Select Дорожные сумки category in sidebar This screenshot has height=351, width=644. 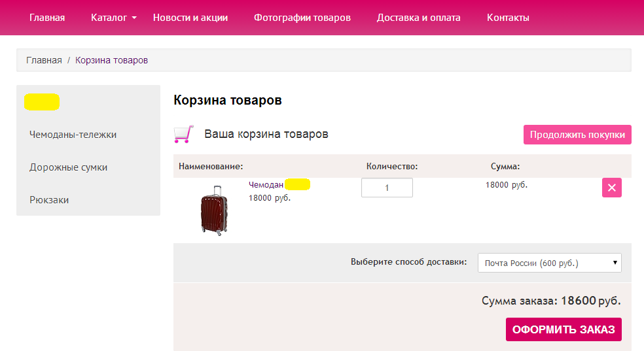click(x=69, y=167)
